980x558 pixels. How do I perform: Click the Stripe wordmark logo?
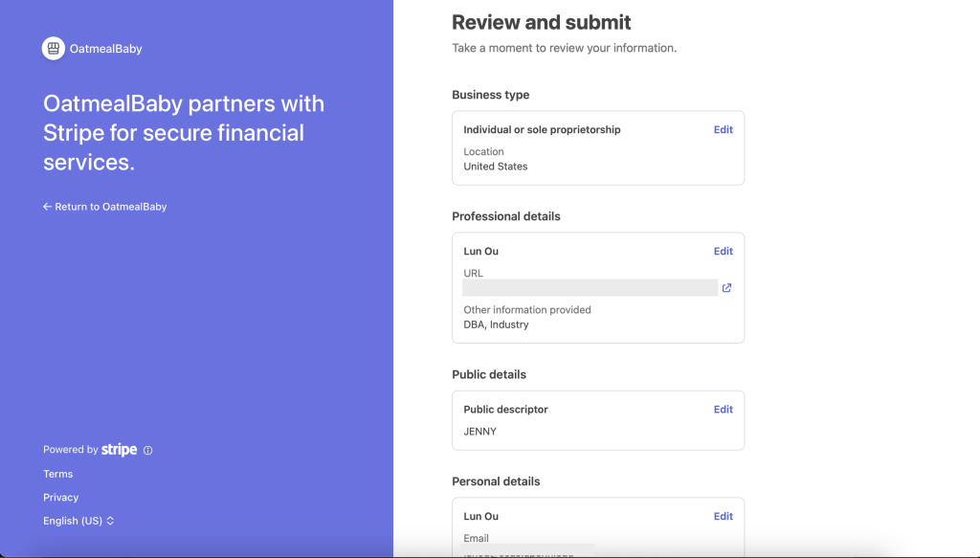[119, 449]
